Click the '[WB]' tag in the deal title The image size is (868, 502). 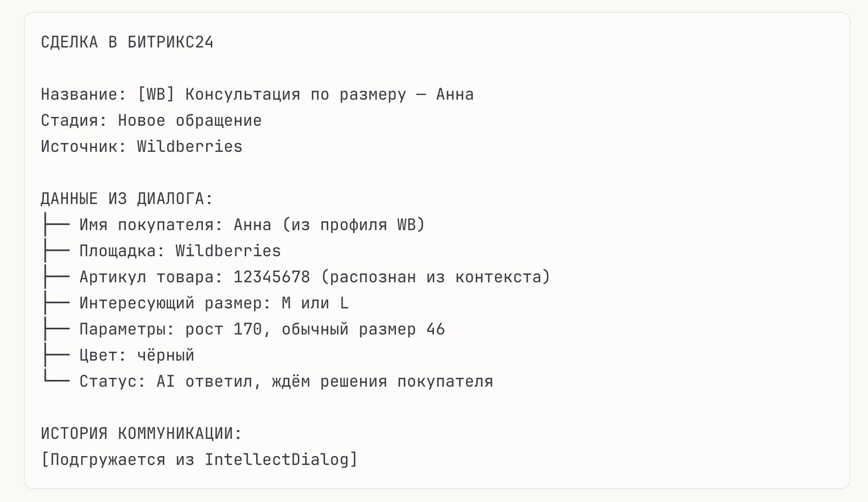[x=156, y=94]
